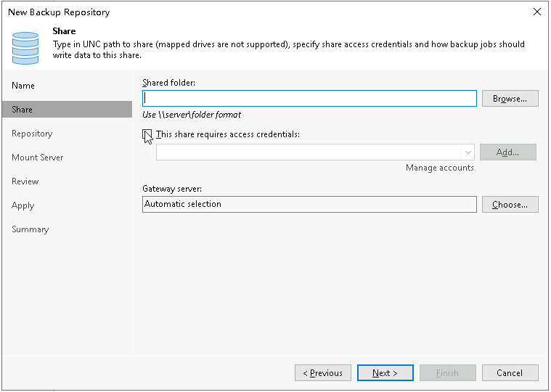The width and height of the screenshot is (551, 392).
Task: Focus the Shared folder path field
Action: coord(309,98)
